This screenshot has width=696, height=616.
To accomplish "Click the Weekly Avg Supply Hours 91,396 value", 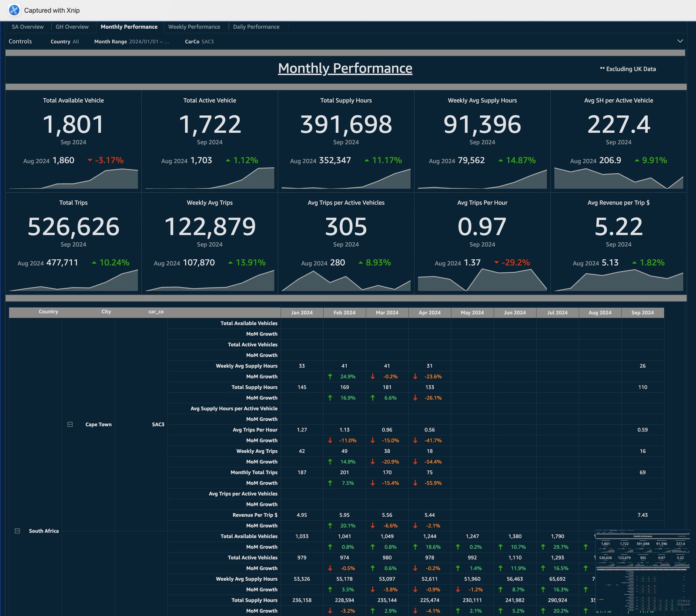I will tap(482, 124).
